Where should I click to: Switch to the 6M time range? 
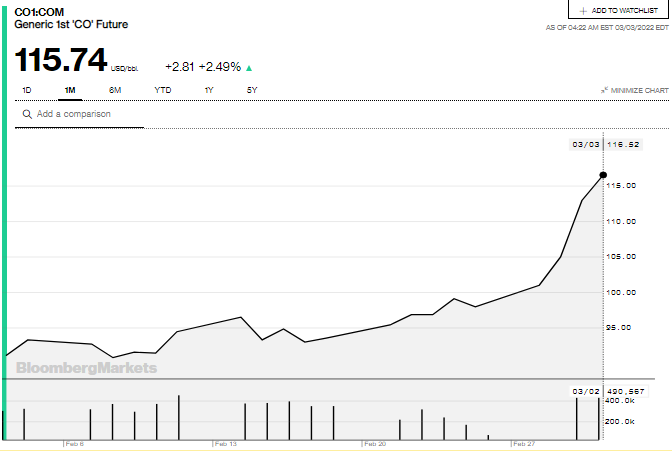[115, 90]
